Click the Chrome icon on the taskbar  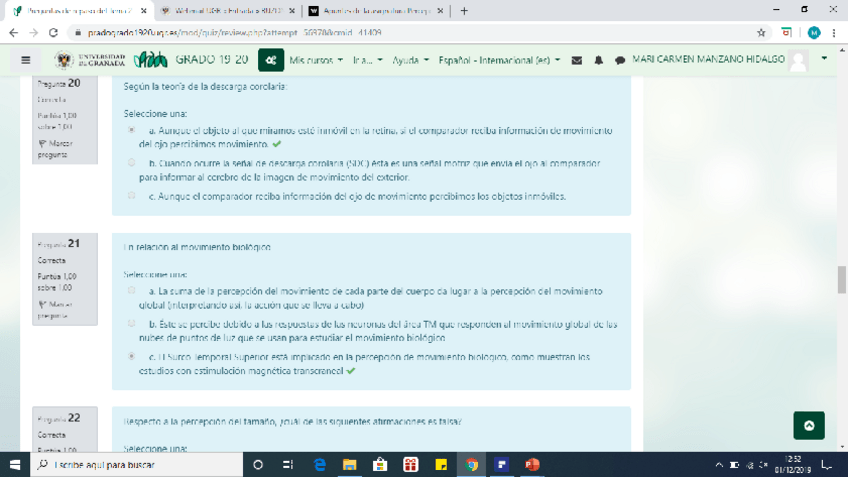click(x=471, y=465)
